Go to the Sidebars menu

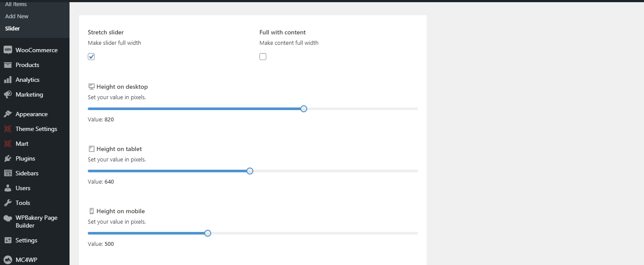[27, 173]
